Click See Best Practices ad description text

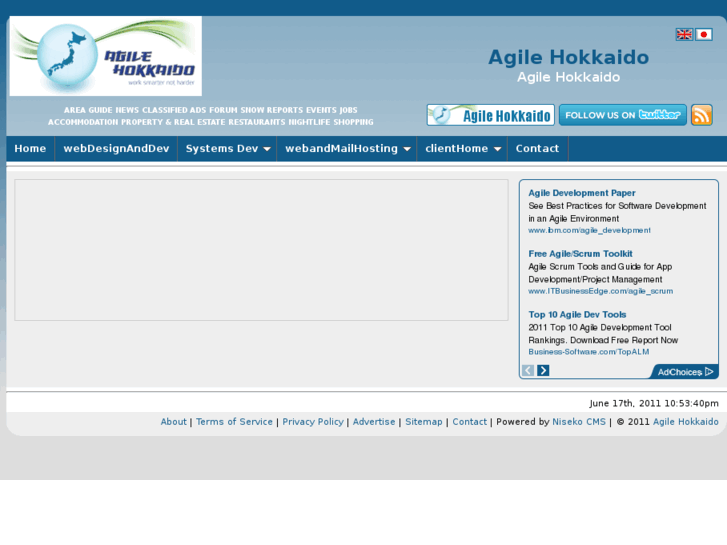pyautogui.click(x=617, y=212)
